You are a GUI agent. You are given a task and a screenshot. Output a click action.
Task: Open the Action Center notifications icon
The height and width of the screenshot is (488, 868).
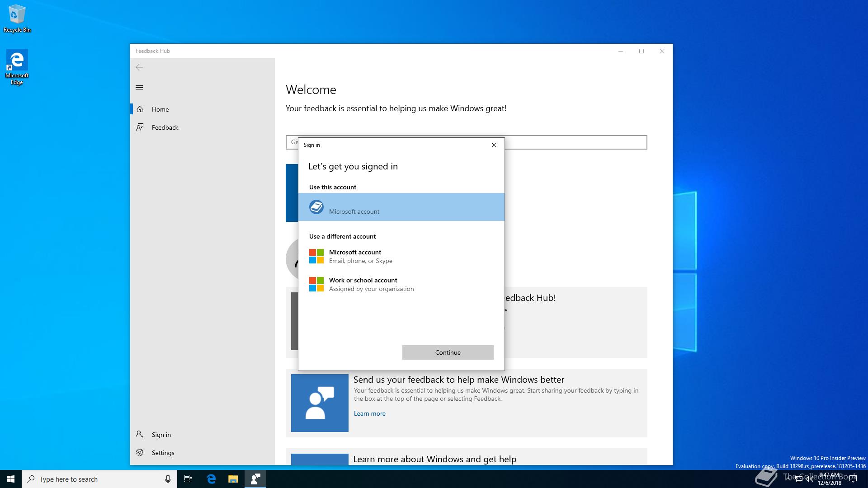click(853, 479)
